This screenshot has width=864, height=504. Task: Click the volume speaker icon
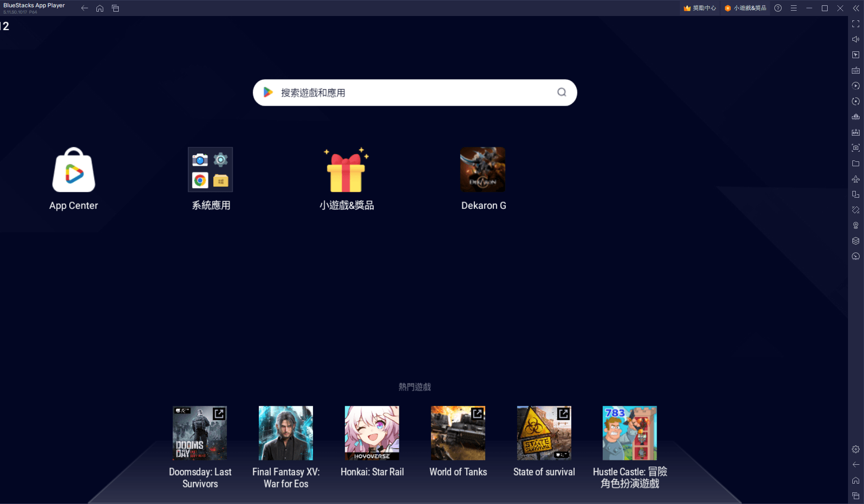[856, 39]
